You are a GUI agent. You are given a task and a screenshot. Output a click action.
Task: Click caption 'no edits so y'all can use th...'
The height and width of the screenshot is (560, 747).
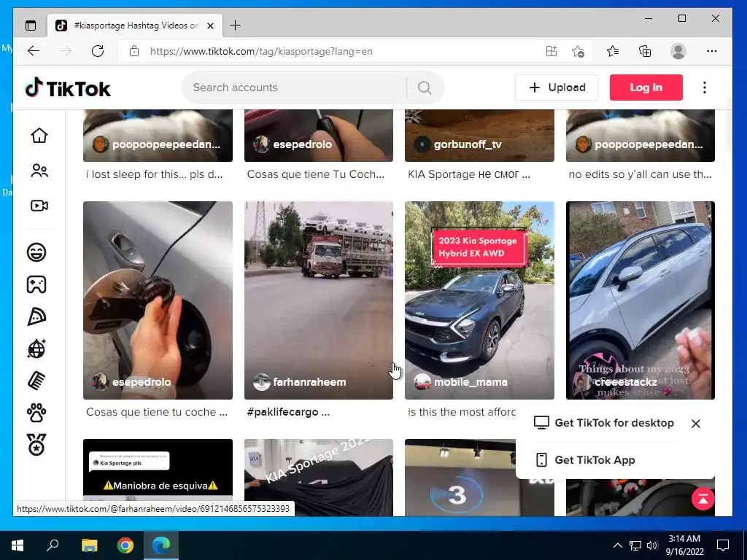pyautogui.click(x=640, y=174)
